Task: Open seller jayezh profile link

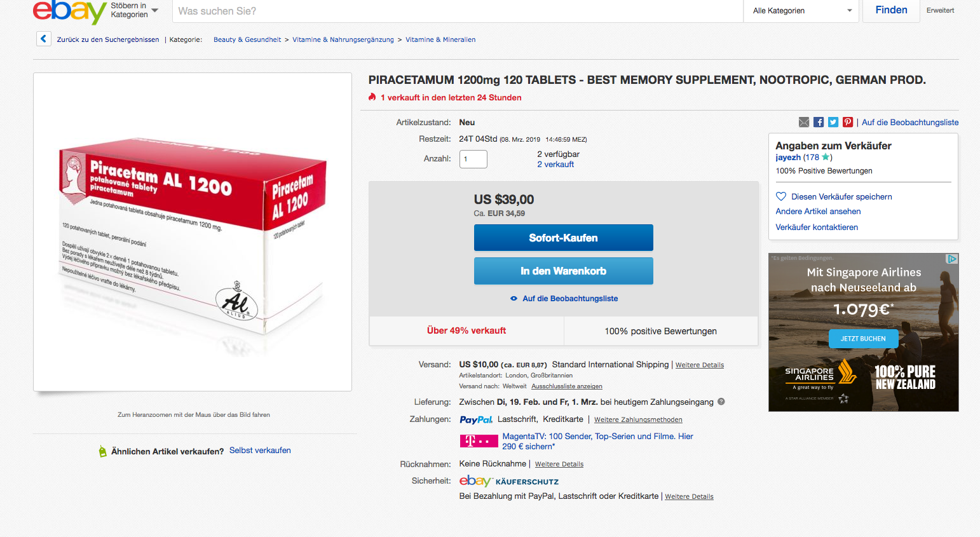Action: click(788, 158)
